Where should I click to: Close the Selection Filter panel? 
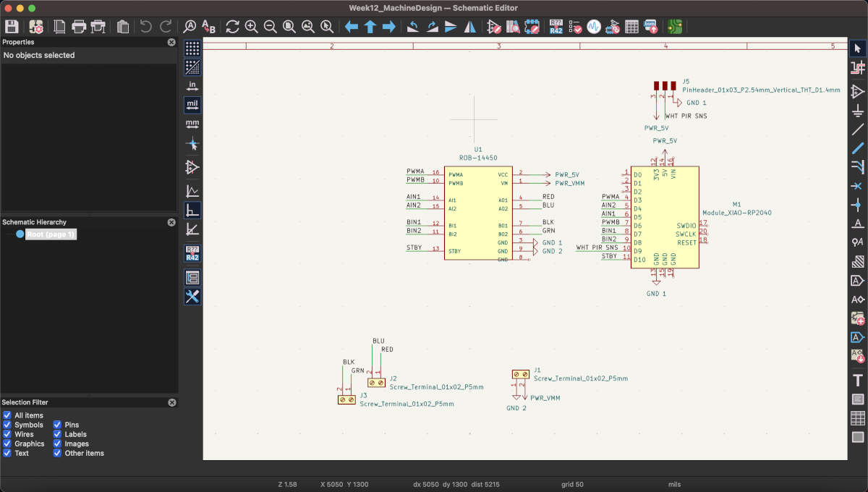point(171,402)
